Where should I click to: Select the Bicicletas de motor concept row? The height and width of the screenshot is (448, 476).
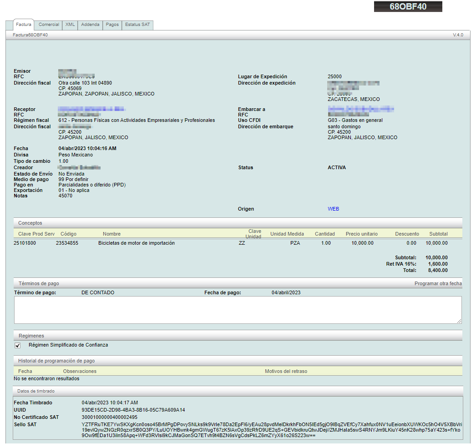pyautogui.click(x=137, y=243)
